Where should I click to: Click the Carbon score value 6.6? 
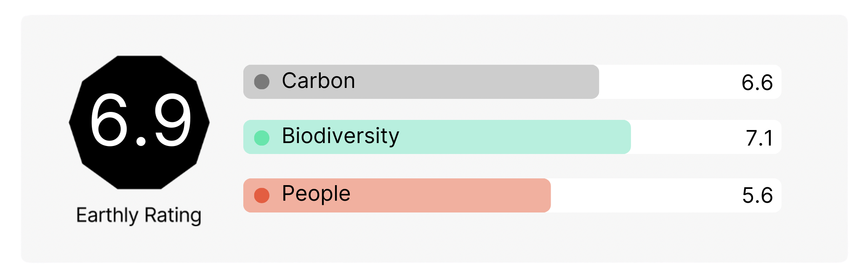tap(756, 82)
